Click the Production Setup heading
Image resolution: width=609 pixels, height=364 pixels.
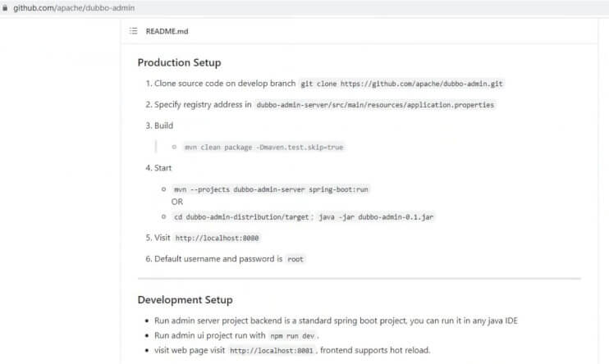179,62
